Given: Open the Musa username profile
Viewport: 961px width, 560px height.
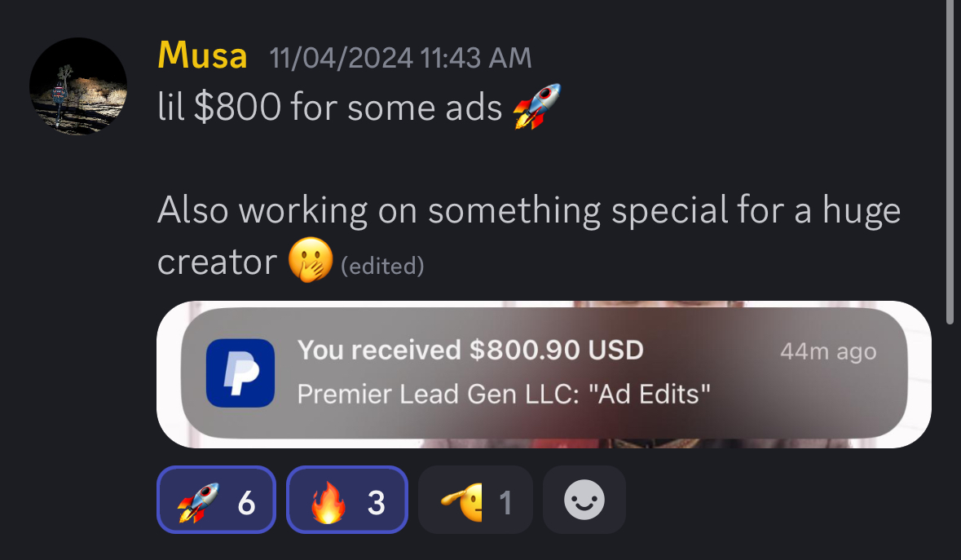Looking at the screenshot, I should 202,55.
